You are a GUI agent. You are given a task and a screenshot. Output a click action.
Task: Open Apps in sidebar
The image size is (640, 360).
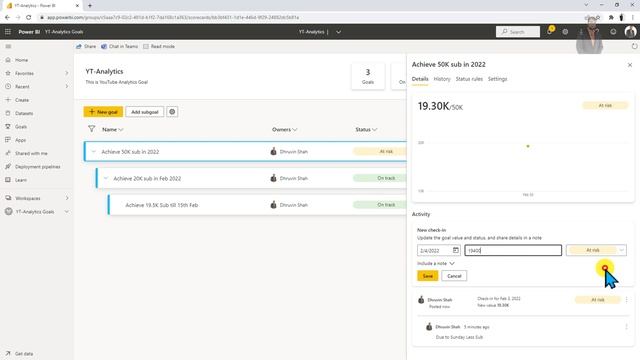point(20,140)
